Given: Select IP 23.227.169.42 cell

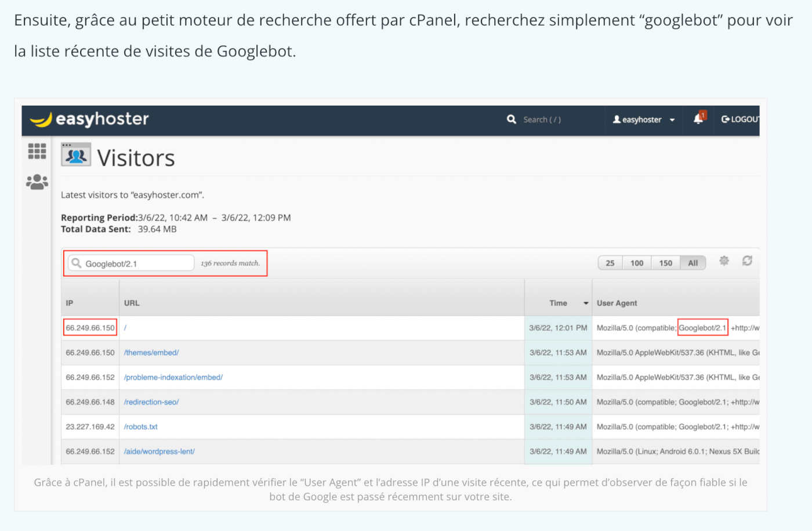Looking at the screenshot, I should point(90,427).
